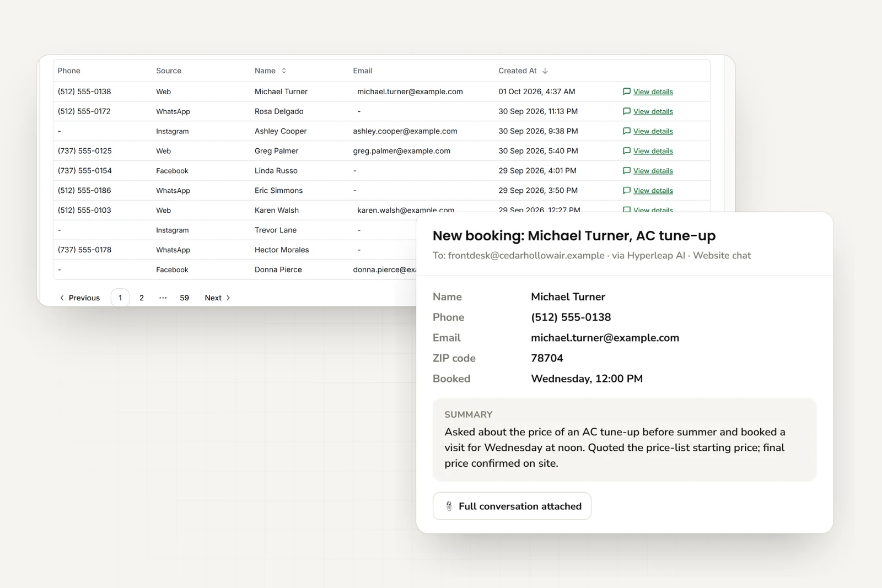
Task: Click the Created At column header
Action: coord(518,71)
